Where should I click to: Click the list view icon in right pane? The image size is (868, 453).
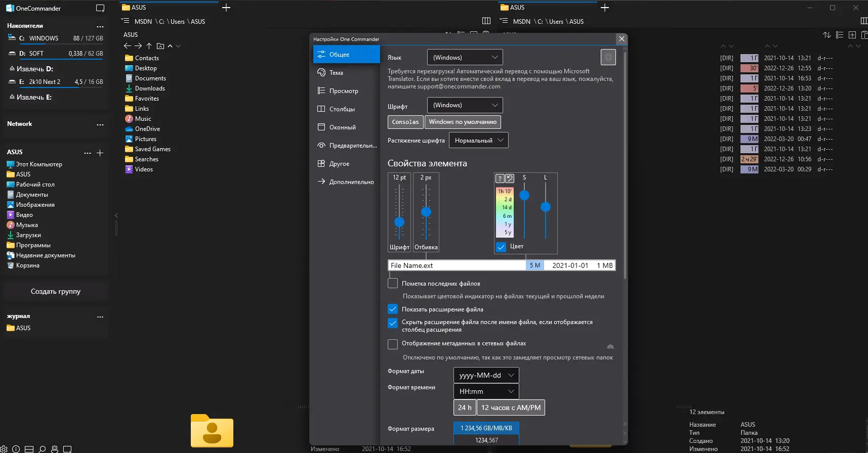click(840, 35)
